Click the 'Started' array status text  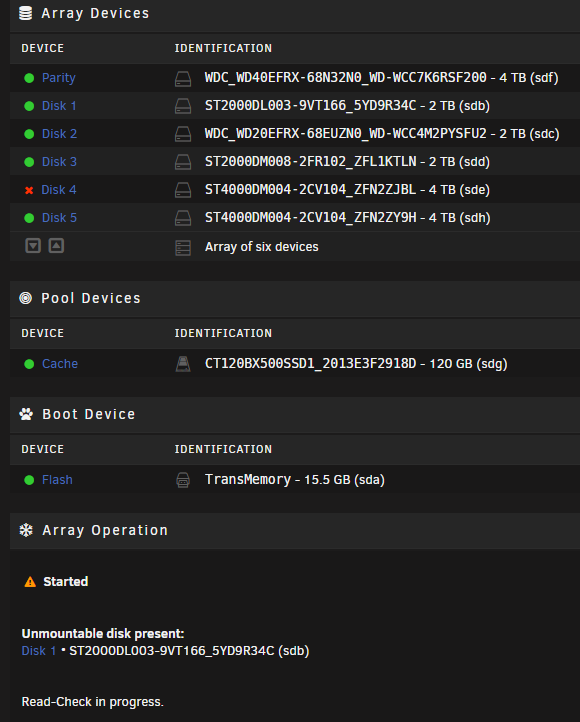66,582
